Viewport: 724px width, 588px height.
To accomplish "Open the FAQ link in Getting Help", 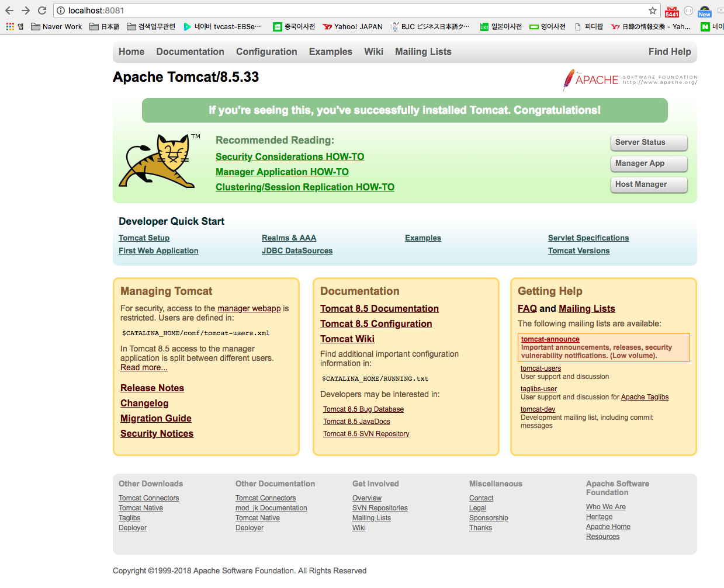I will 527,308.
